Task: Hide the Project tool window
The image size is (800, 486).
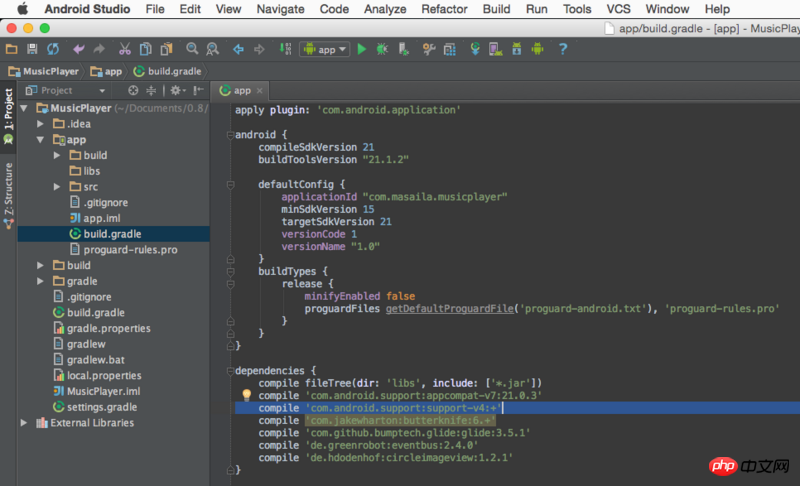Action: pos(198,90)
